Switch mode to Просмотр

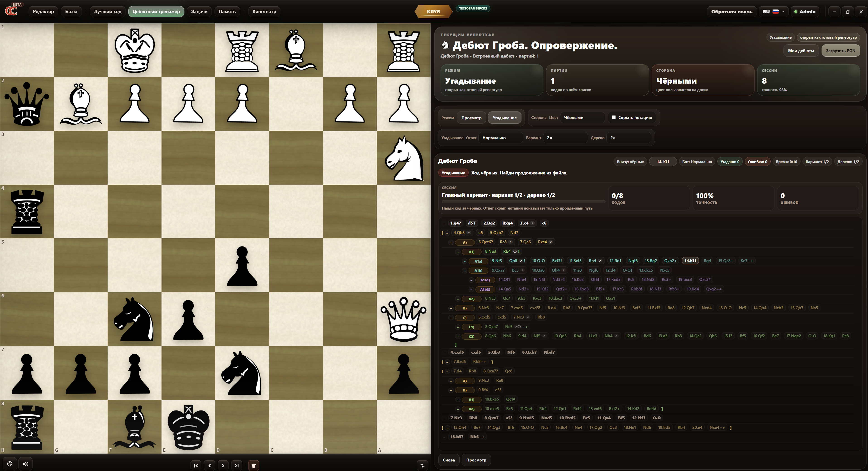[471, 118]
